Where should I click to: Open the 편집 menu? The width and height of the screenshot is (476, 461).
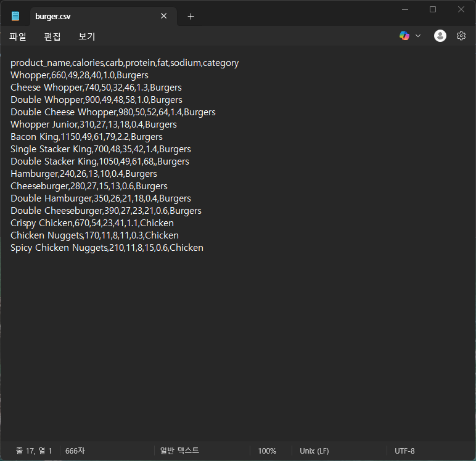click(52, 36)
